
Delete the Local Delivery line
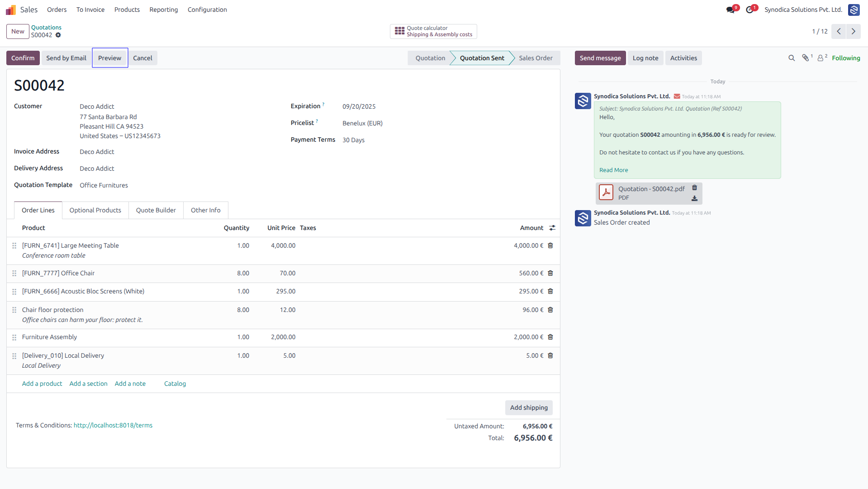coord(550,355)
